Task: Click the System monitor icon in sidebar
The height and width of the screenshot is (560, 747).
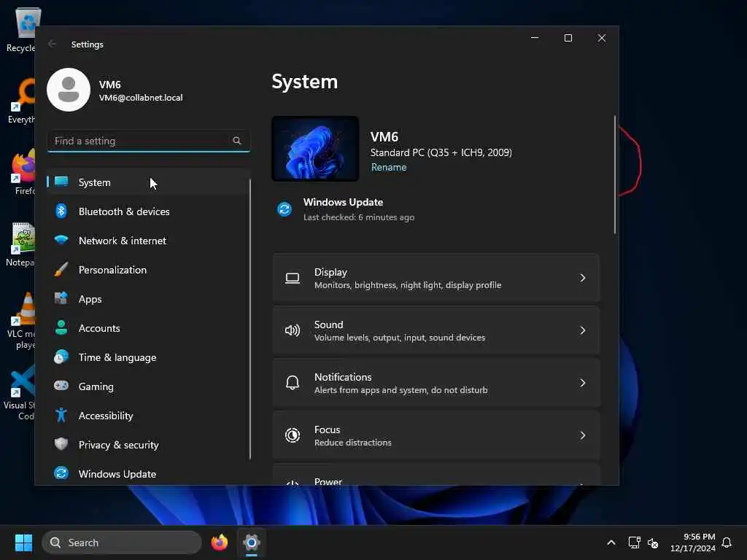Action: coord(61,182)
